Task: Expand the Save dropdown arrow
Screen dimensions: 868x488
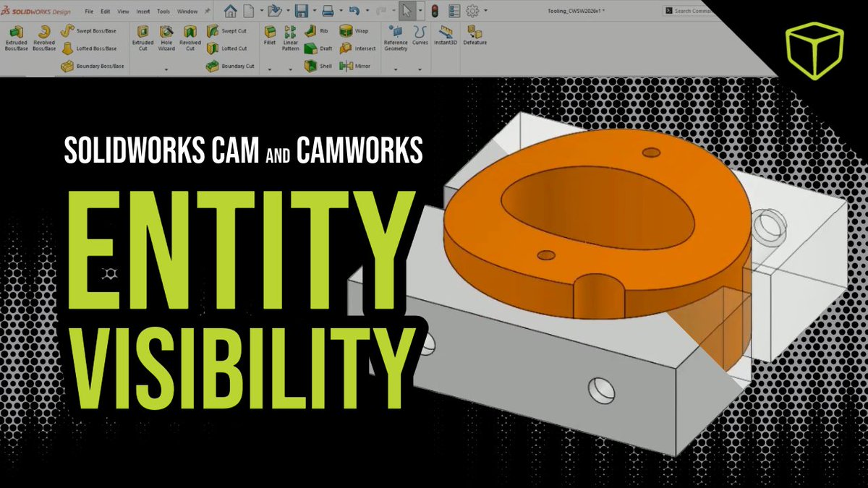Action: [x=314, y=12]
